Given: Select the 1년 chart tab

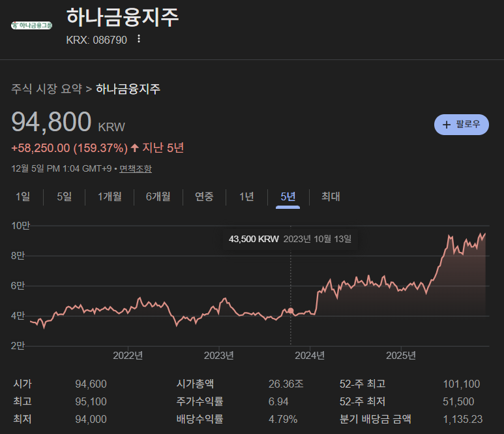Looking at the screenshot, I should (x=246, y=196).
